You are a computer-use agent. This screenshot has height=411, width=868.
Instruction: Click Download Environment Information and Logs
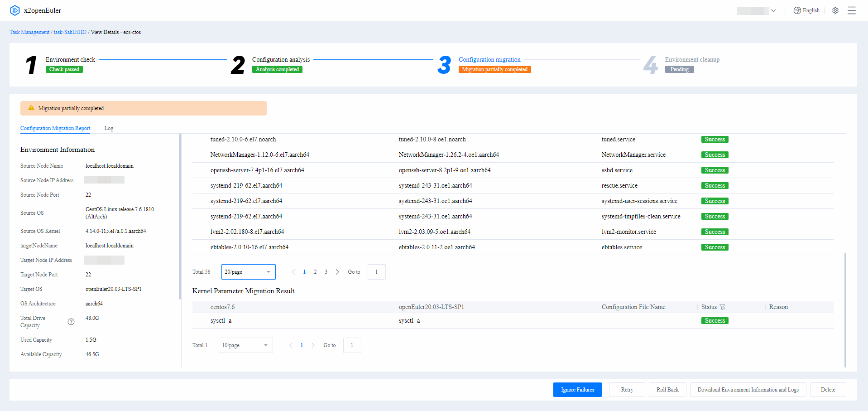coord(748,390)
